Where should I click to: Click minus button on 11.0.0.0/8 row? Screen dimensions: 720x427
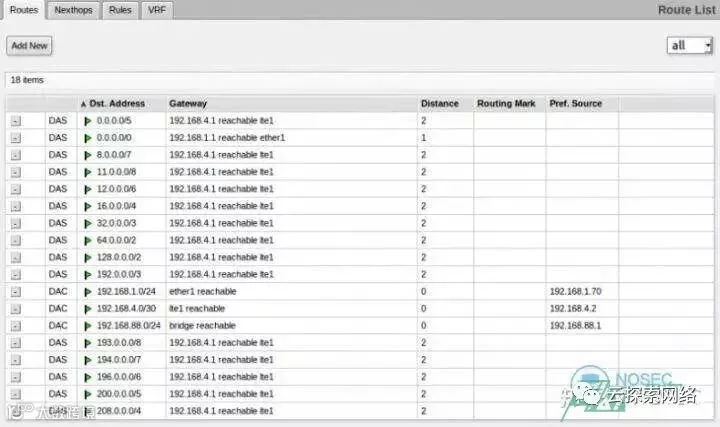tap(16, 172)
